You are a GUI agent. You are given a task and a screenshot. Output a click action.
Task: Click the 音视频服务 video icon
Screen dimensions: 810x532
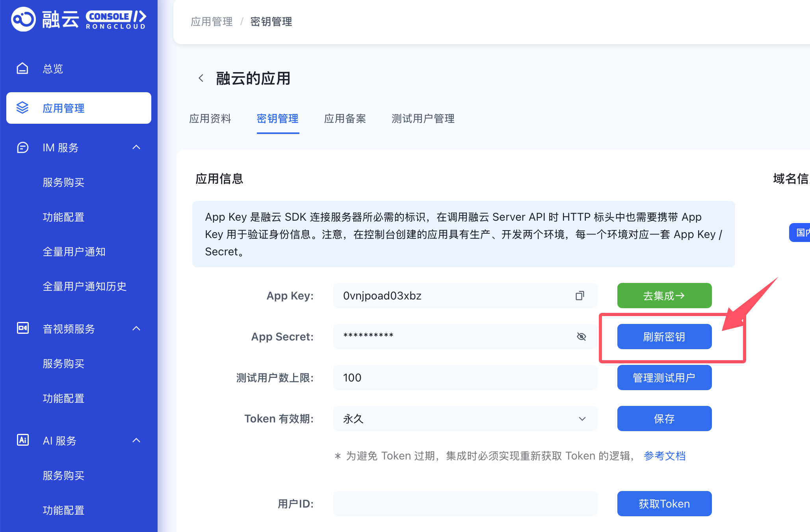[x=22, y=328]
